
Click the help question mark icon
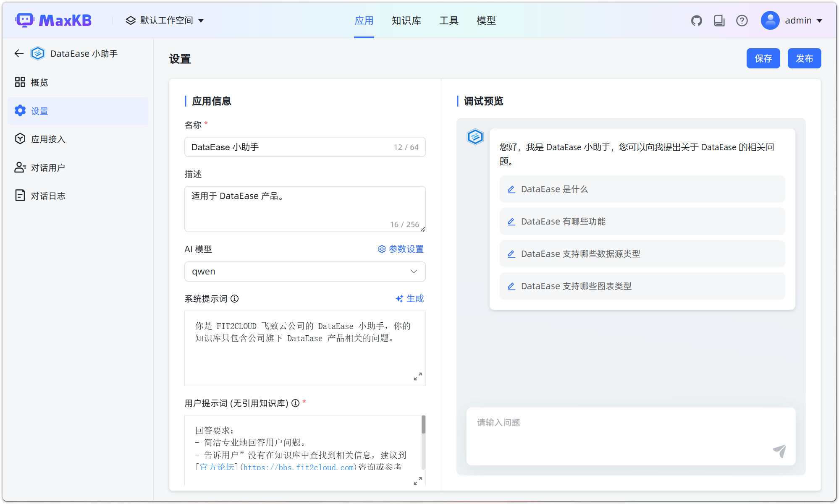click(x=742, y=20)
